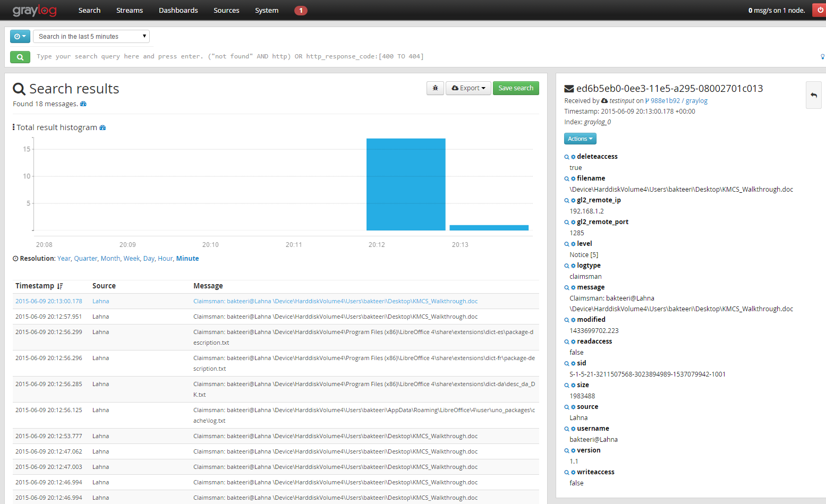Sort by the Timestamp column header
The height and width of the screenshot is (504, 826).
tap(39, 286)
